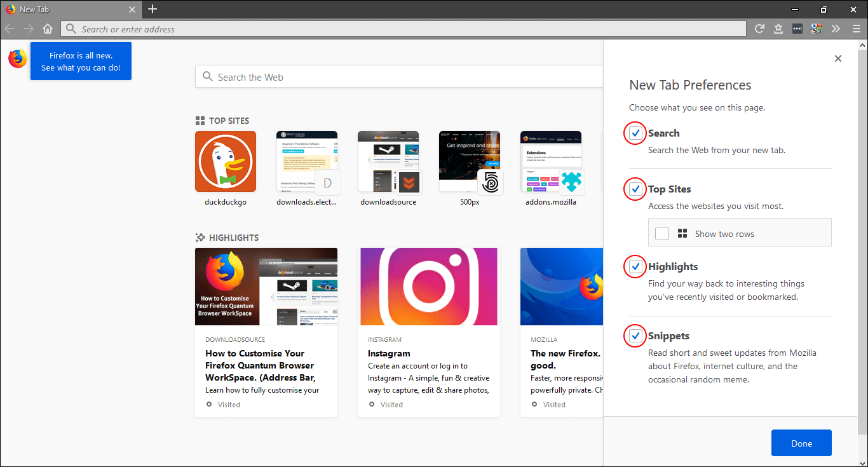868x467 pixels.
Task: Click the New Tab Preferences heading
Action: pyautogui.click(x=690, y=85)
